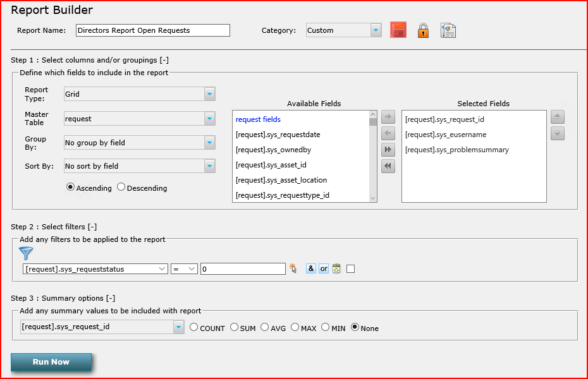Click the blue funnel filter icon
Image resolution: width=588 pixels, height=379 pixels.
[x=26, y=253]
